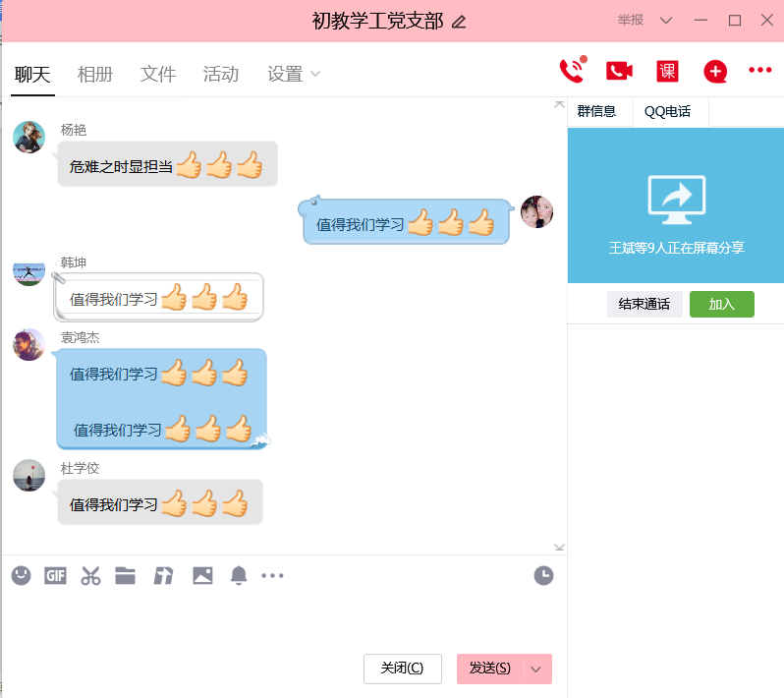
Task: Edit group name with pencil icon
Action: coord(459,22)
